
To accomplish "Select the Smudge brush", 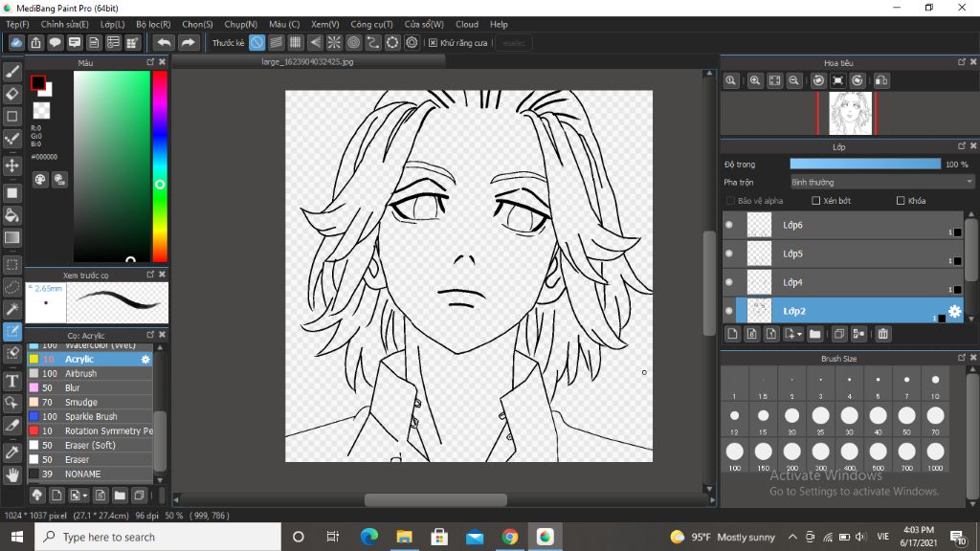I will [90, 403].
